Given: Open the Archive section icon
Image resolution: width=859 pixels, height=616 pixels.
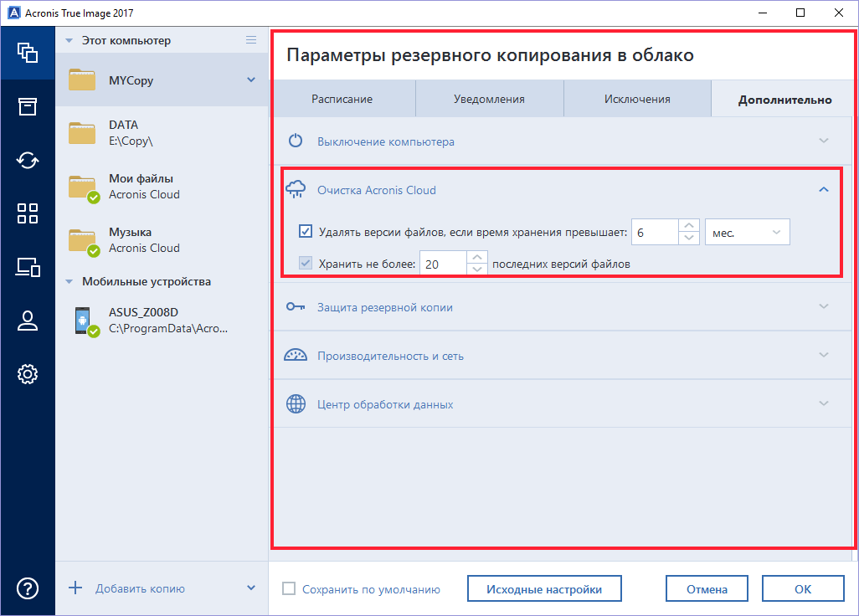Looking at the screenshot, I should 28,106.
